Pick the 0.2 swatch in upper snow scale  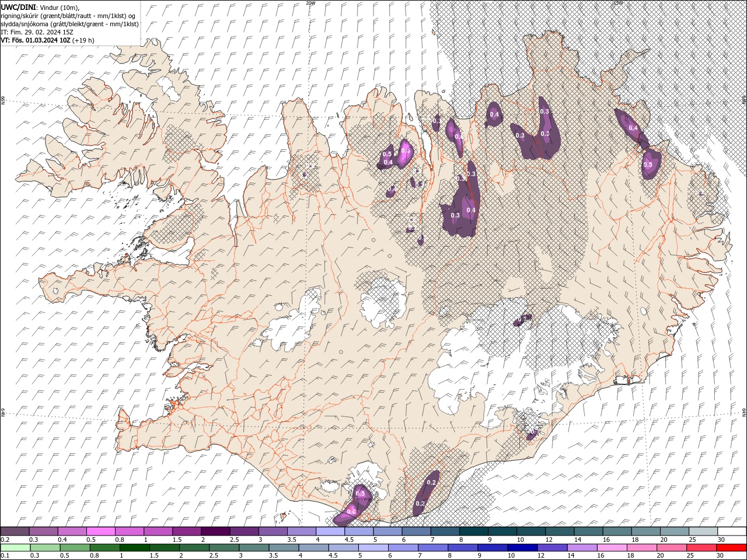[15, 531]
